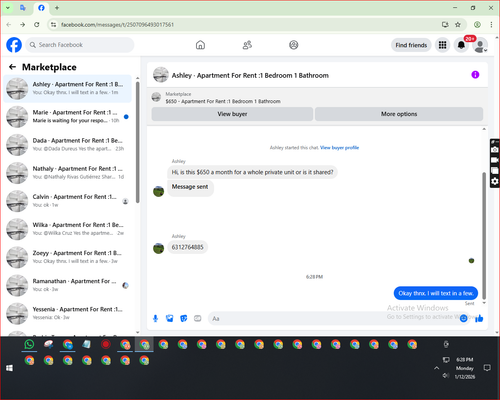The width and height of the screenshot is (500, 400).
Task: Click the Find friends button
Action: pyautogui.click(x=411, y=45)
